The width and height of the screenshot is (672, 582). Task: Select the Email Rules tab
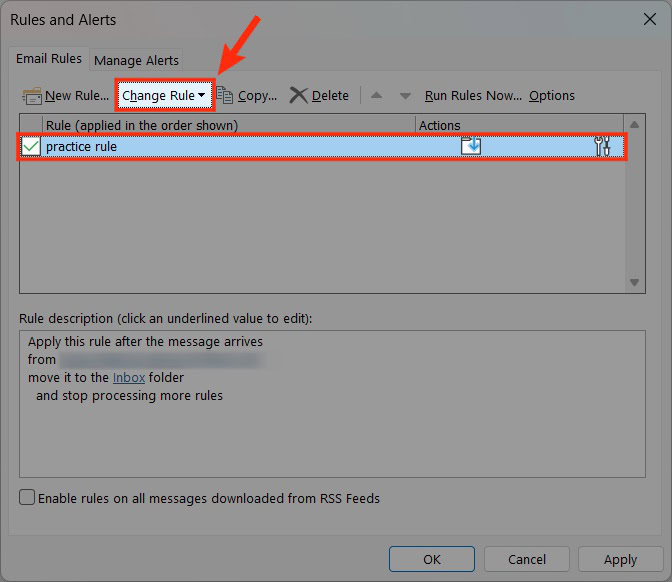point(49,58)
